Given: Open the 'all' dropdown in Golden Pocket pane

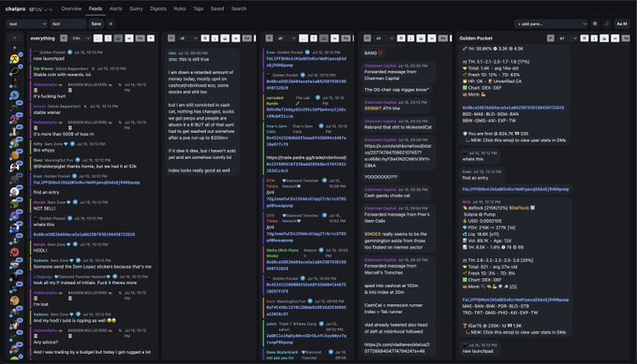Looking at the screenshot, I should [568, 38].
